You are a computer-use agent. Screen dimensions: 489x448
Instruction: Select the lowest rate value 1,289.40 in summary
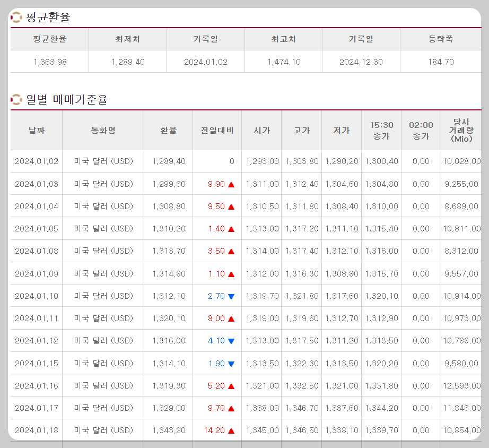point(128,62)
